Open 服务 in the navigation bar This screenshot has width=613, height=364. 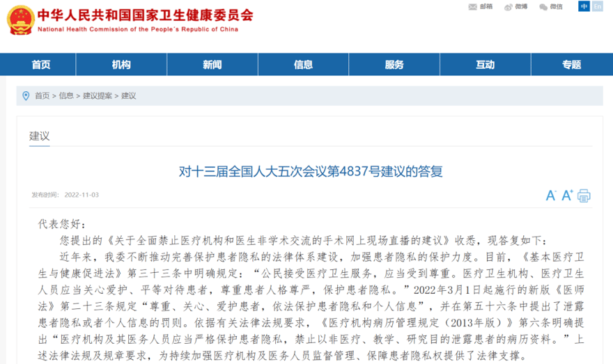(394, 65)
